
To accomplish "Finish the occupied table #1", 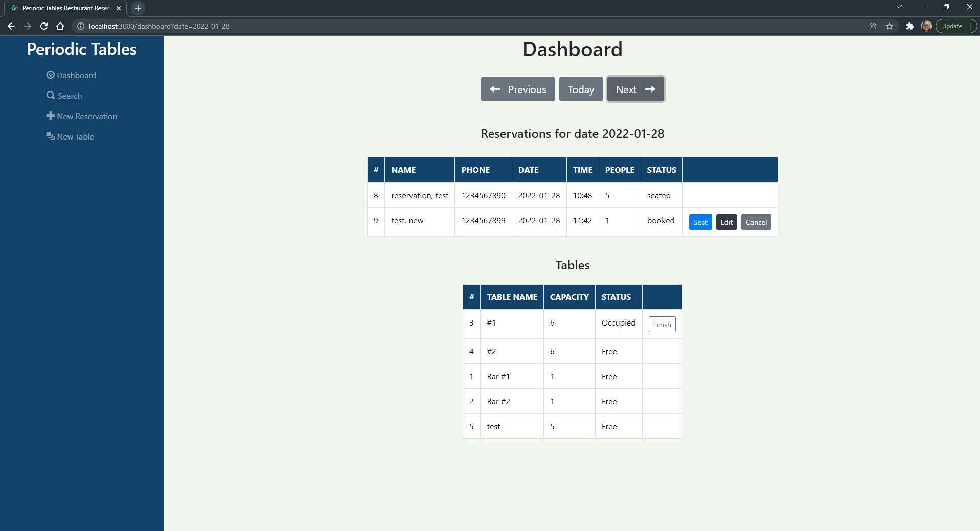I will (662, 325).
